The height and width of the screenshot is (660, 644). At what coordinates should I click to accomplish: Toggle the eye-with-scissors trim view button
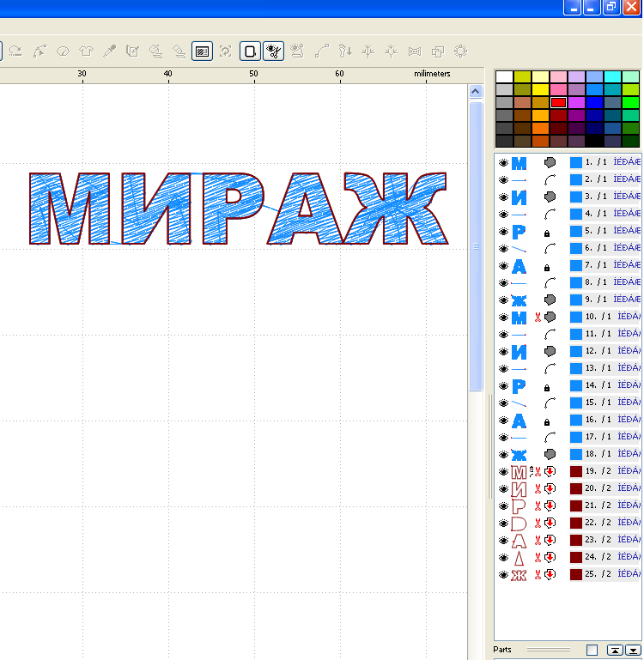(274, 51)
